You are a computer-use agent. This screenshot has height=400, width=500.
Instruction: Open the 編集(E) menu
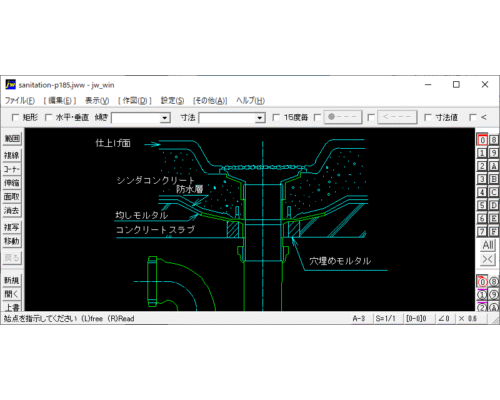(x=60, y=100)
